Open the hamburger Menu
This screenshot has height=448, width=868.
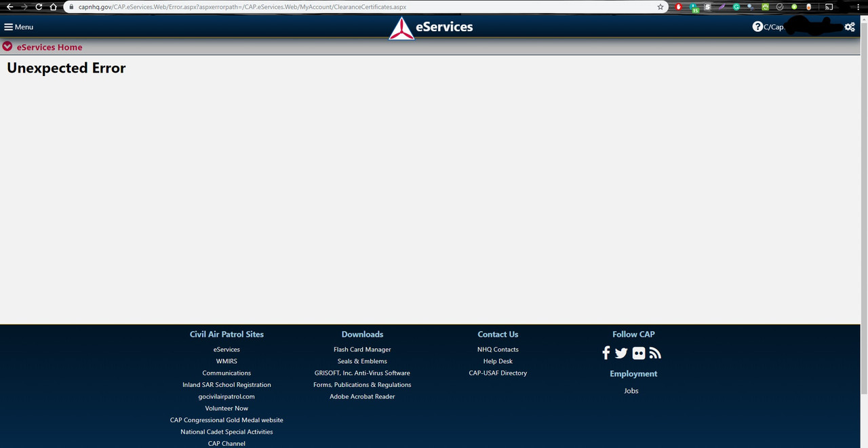(x=18, y=27)
